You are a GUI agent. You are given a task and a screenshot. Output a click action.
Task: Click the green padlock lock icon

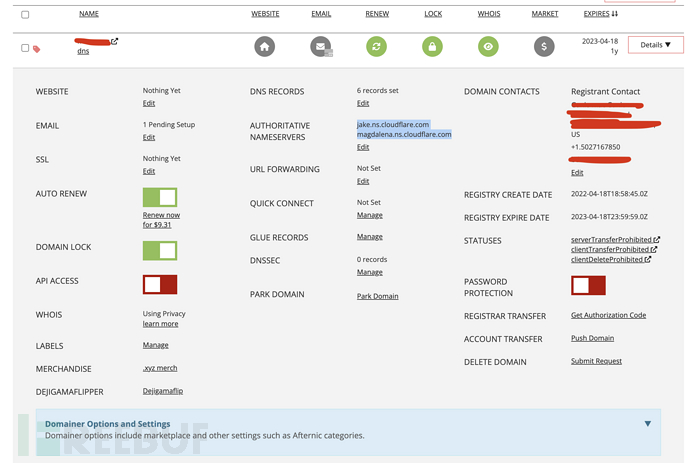(433, 47)
